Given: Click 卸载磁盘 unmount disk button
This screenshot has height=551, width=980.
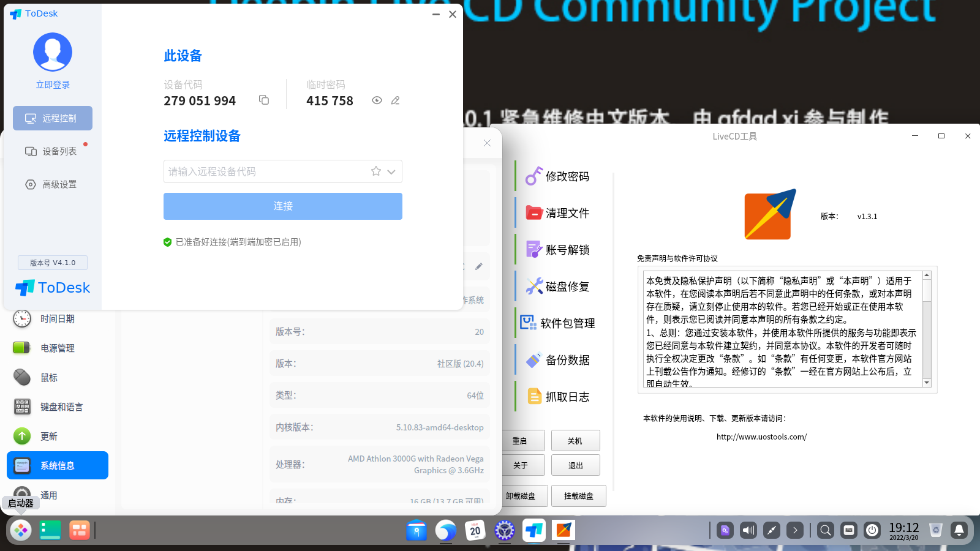Looking at the screenshot, I should (x=522, y=496).
